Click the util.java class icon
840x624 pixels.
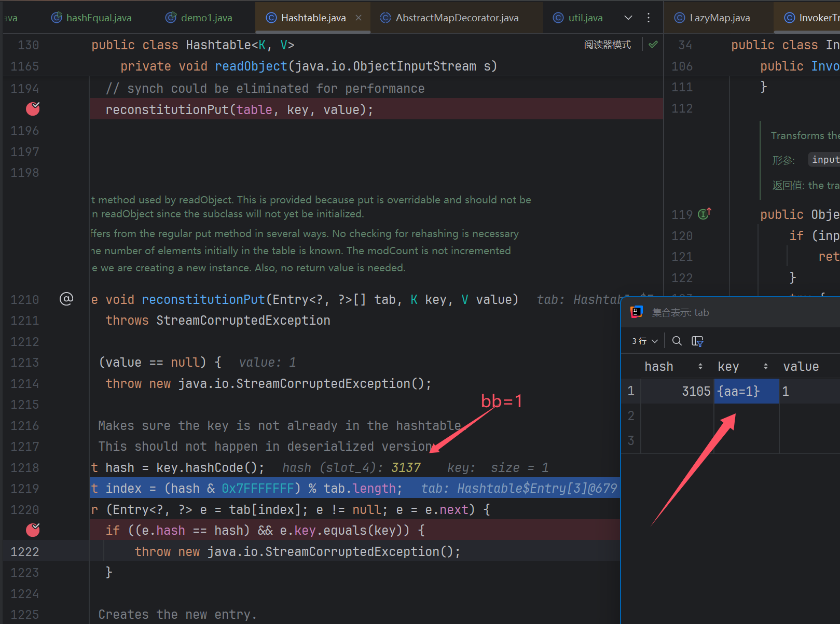click(558, 18)
